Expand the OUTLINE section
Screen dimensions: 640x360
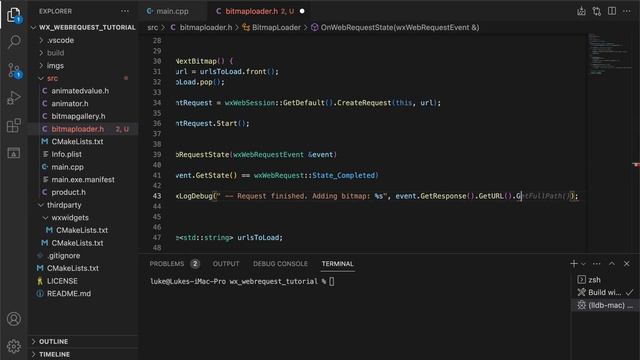[x=83, y=341]
